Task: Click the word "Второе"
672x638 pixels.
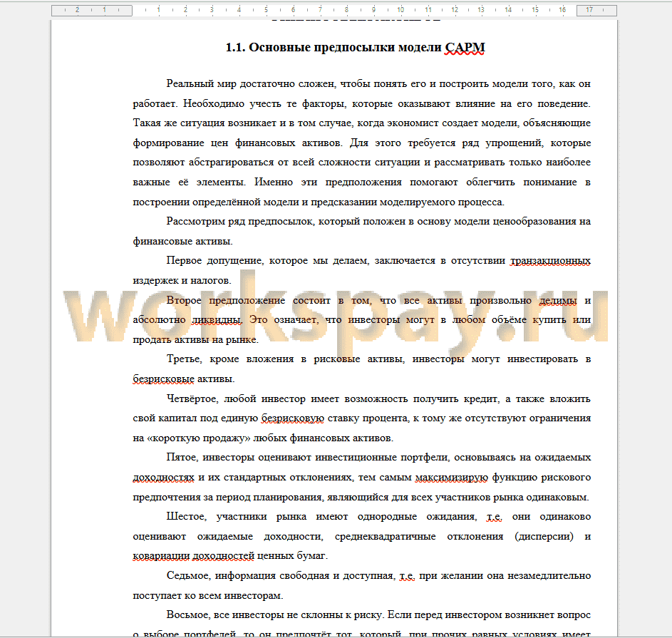Action: 183,300
